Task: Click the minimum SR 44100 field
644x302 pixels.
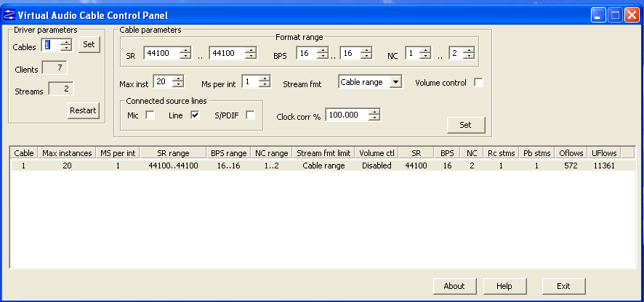Action: point(163,52)
